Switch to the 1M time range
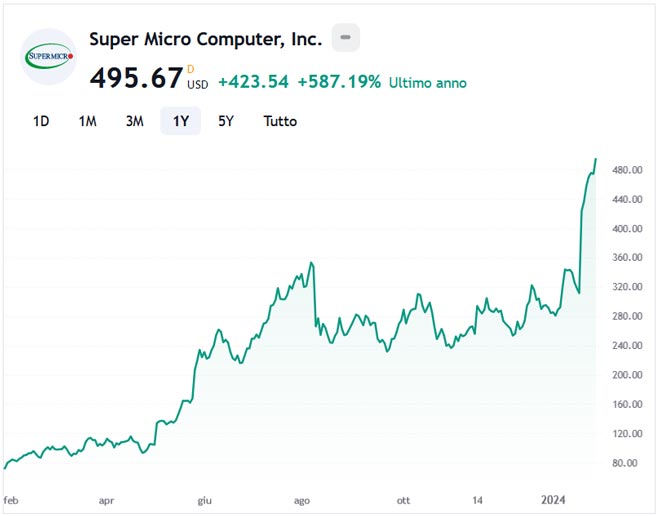Viewport: 660px width, 516px height. pyautogui.click(x=88, y=121)
